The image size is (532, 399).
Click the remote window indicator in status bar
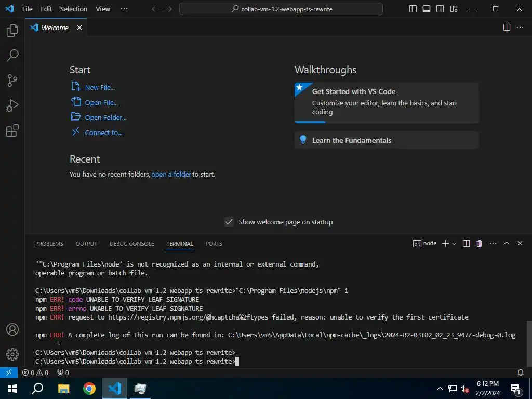pyautogui.click(x=9, y=373)
